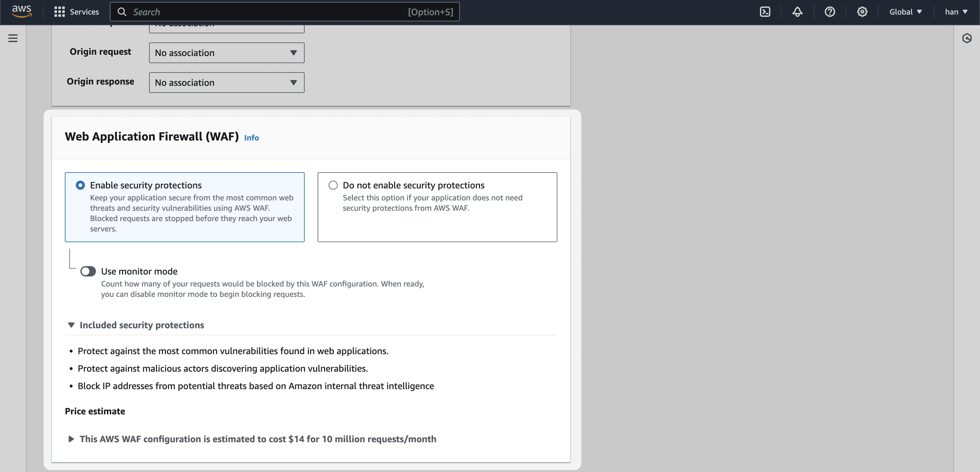The width and height of the screenshot is (980, 472).
Task: Open the Origin response association dropdown
Action: pyautogui.click(x=227, y=83)
